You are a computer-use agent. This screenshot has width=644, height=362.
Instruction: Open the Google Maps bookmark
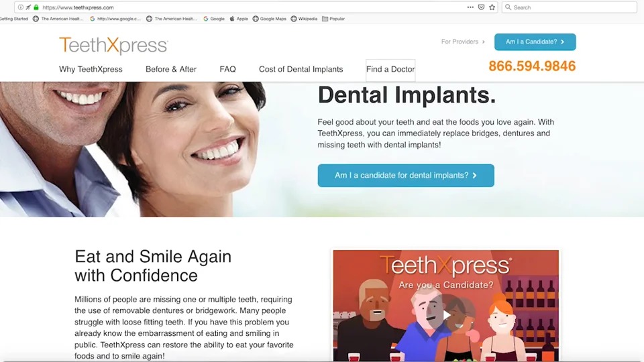coord(270,19)
